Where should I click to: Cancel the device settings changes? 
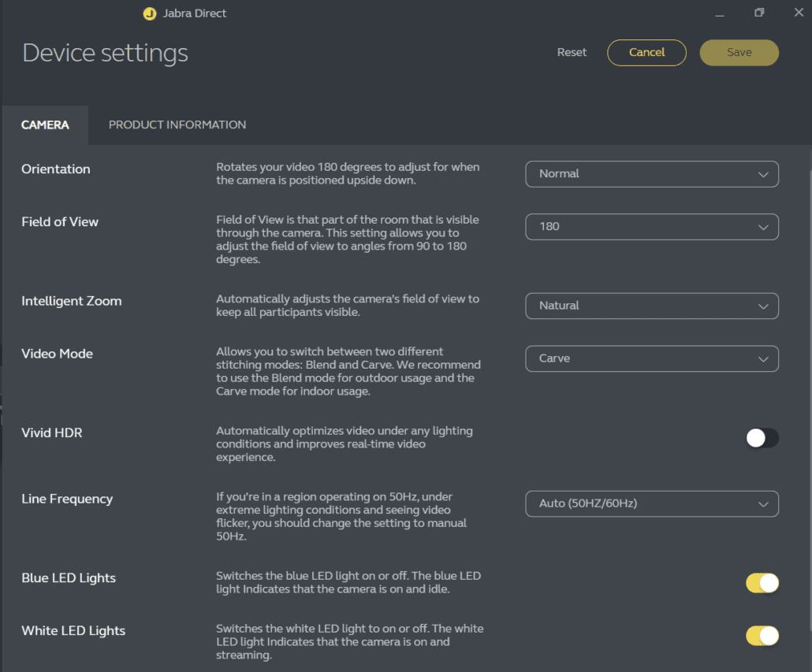pos(646,53)
